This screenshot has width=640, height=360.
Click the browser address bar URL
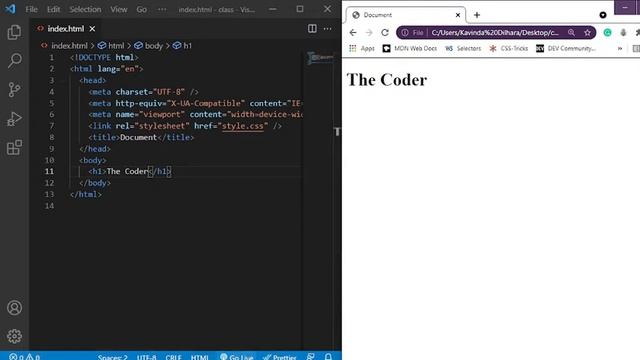[x=495, y=33]
